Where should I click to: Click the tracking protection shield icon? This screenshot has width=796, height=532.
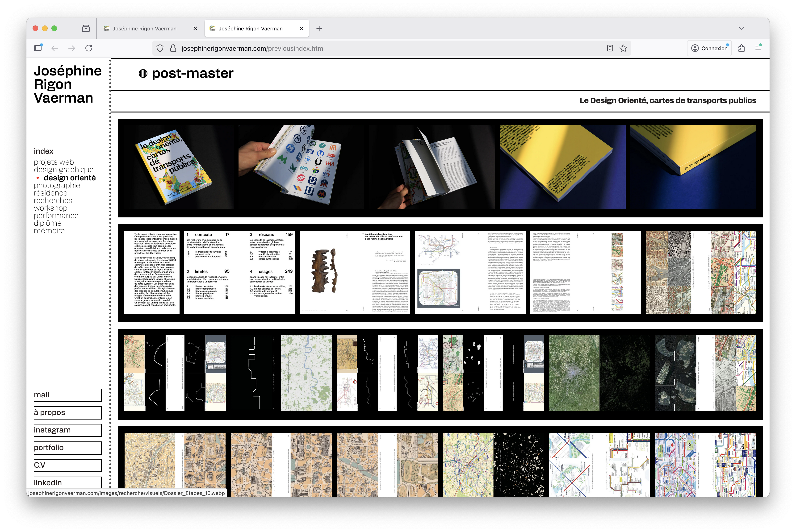tap(160, 48)
